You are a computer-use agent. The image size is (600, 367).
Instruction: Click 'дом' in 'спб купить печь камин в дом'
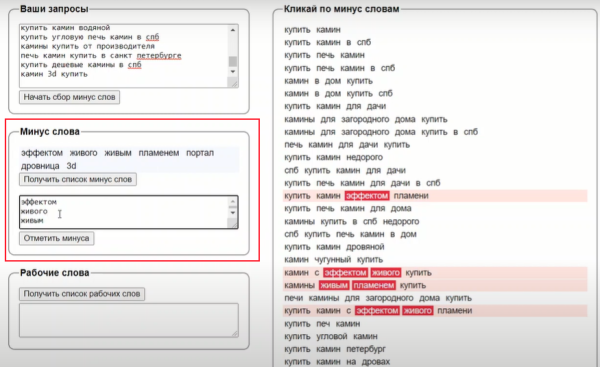(x=408, y=234)
